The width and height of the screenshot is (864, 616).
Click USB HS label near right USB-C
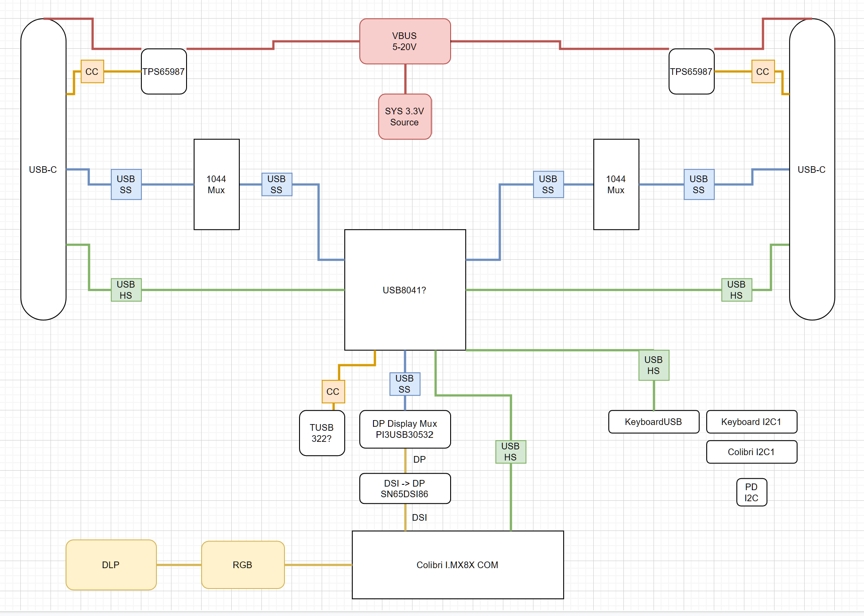(737, 290)
